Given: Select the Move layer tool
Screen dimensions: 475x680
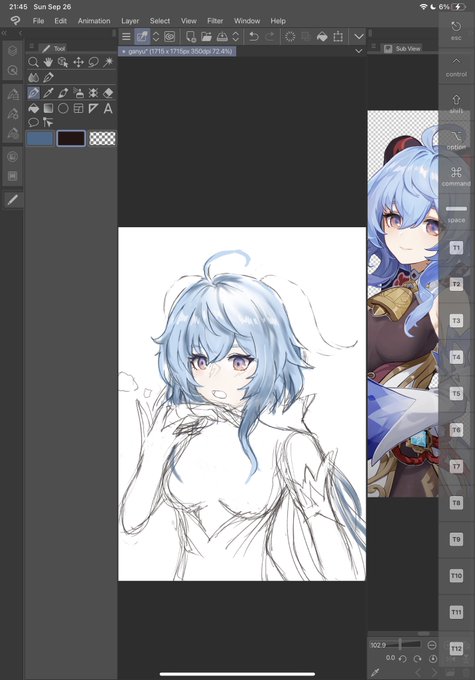Looking at the screenshot, I should point(78,62).
